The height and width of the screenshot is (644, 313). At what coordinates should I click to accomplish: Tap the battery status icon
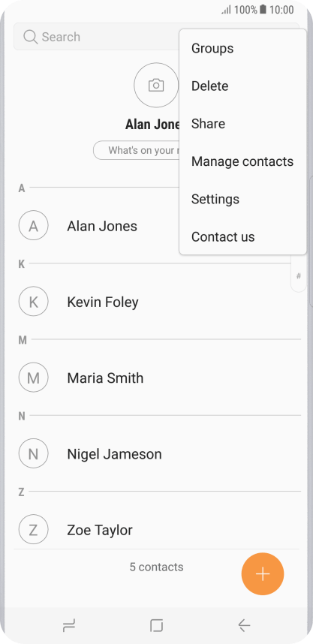[263, 10]
